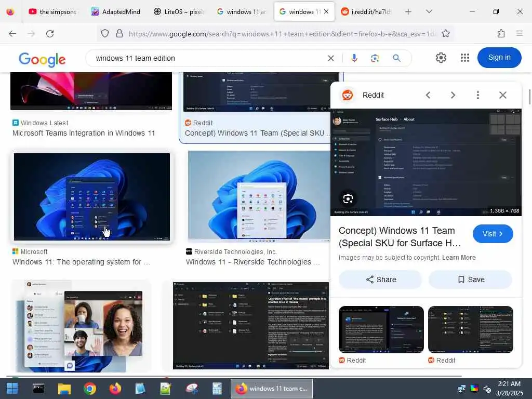Reload the current page
This screenshot has width=532, height=399.
point(50,34)
